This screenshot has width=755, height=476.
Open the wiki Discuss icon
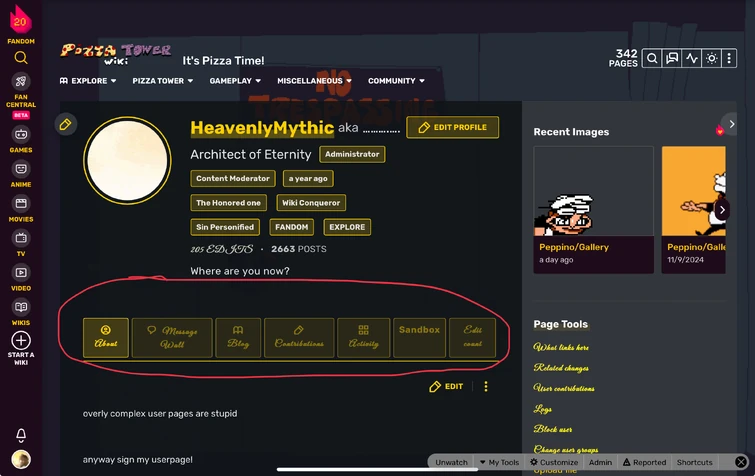point(672,59)
